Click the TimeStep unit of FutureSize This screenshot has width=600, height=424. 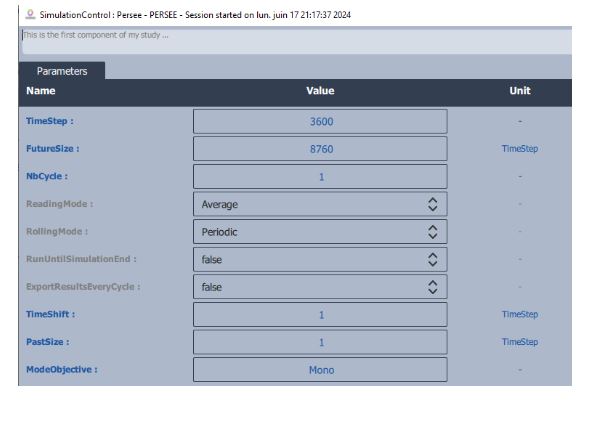tap(520, 148)
